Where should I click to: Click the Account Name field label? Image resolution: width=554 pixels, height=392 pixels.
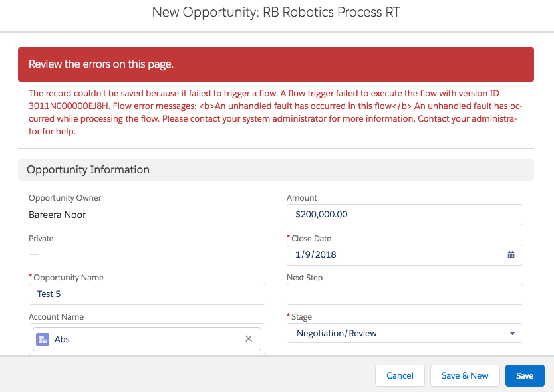56,317
